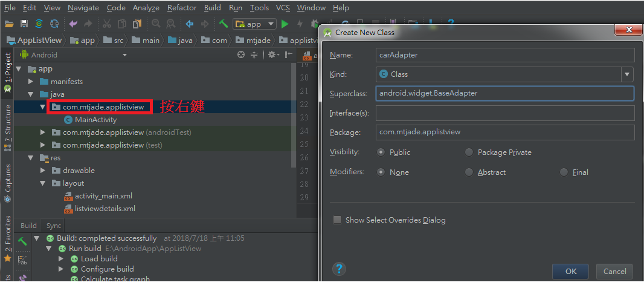Click the Name field containing carAdapter

pyautogui.click(x=505, y=55)
